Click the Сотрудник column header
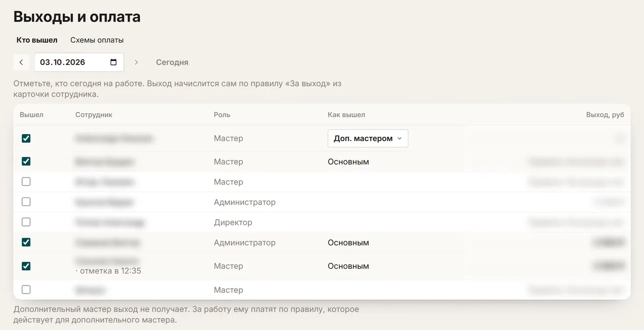 (94, 115)
